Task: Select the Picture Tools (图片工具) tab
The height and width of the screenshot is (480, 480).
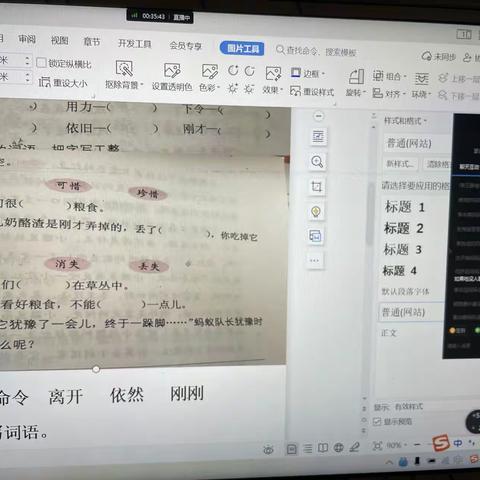Action: 242,49
